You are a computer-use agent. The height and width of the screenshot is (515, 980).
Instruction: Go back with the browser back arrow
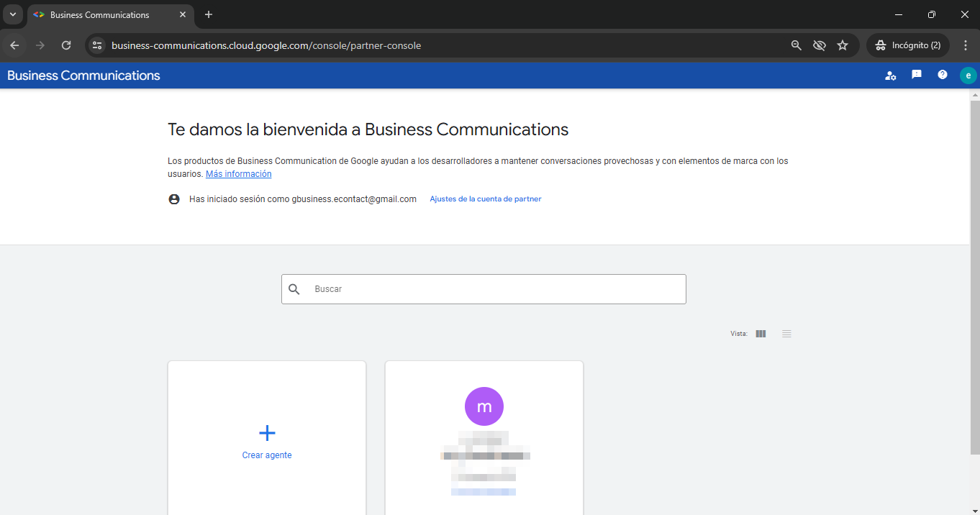(14, 45)
